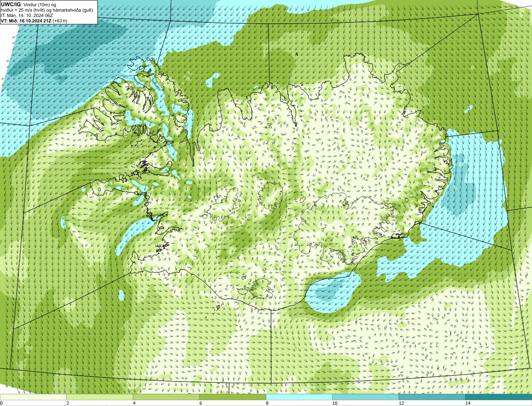Image resolution: width=532 pixels, height=406 pixels.
Task: Click the light cyan 8–10 m/s legend swatch
Action: pos(299,397)
